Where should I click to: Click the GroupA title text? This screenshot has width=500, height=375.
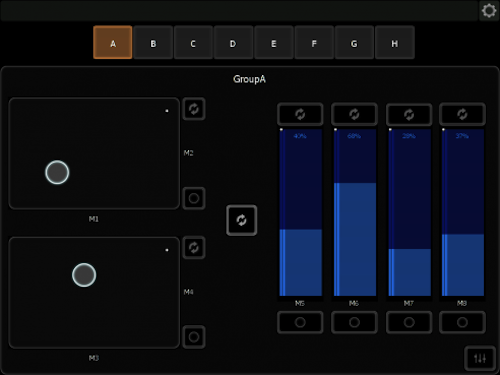coord(249,79)
